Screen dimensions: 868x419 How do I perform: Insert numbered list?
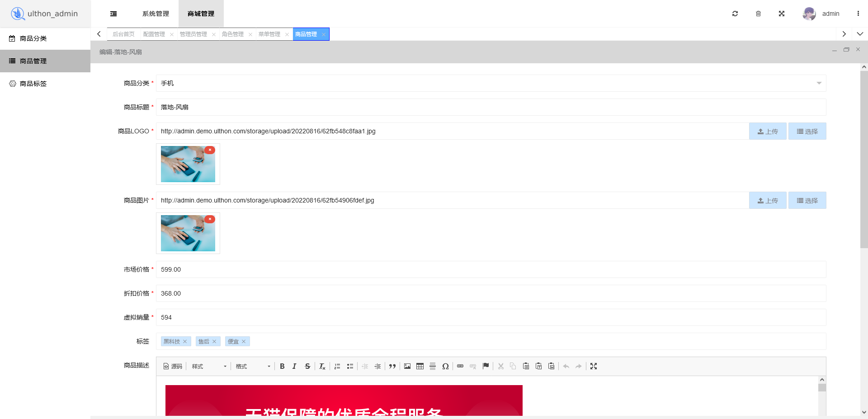click(337, 366)
